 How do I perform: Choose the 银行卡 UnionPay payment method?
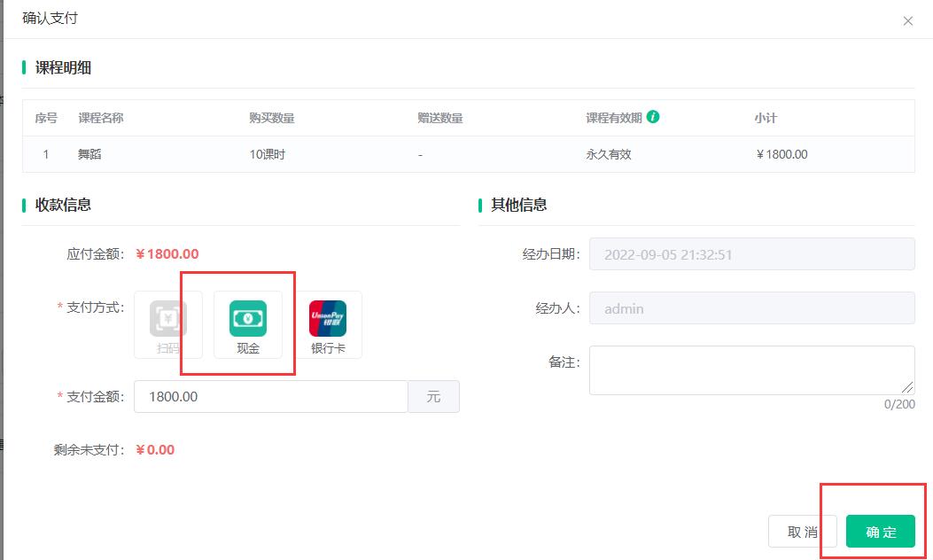(x=328, y=325)
